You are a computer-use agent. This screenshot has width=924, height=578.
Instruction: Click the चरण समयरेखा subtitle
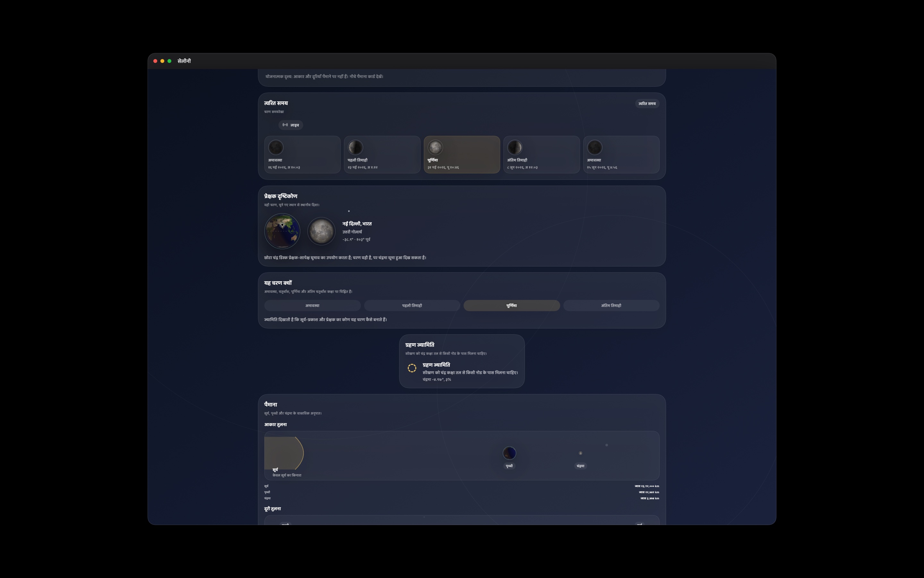point(274,112)
